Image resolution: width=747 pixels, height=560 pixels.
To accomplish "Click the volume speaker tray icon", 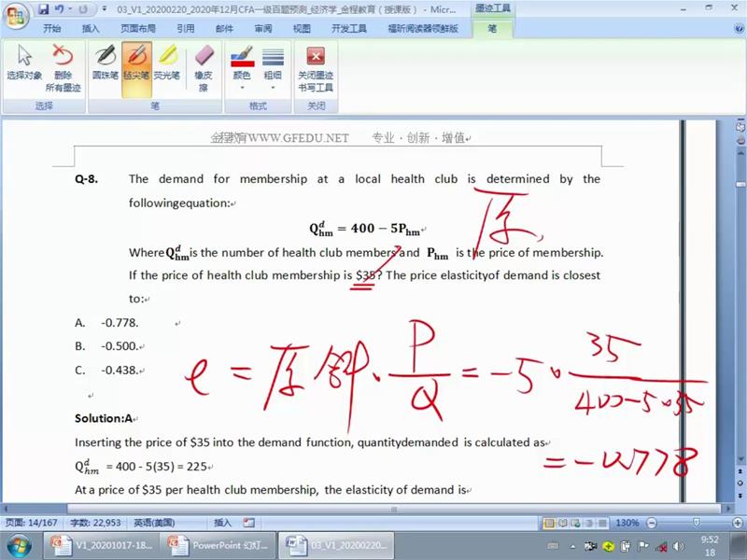I will pos(678,547).
